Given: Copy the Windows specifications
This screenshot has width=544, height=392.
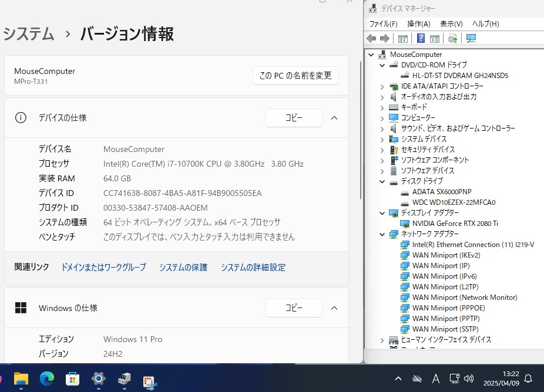Looking at the screenshot, I should [x=294, y=307].
